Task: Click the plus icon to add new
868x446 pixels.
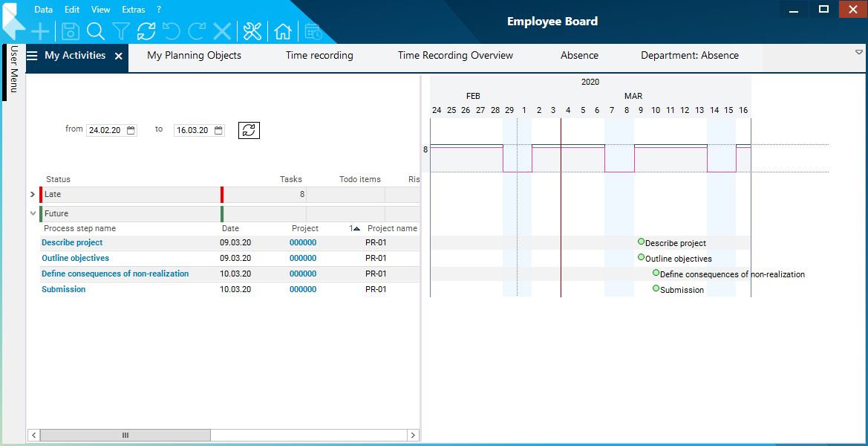Action: pos(40,31)
